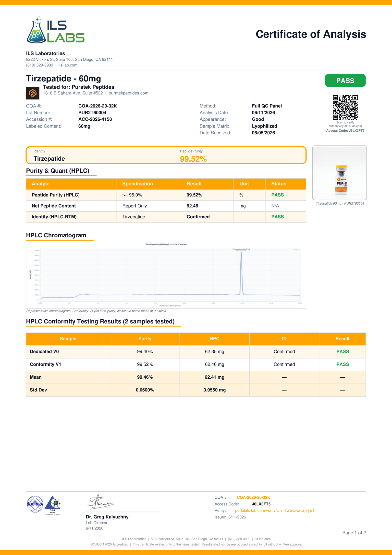Click the "Representative chromatogram" italic caption
392x555 pixels.
96,311
